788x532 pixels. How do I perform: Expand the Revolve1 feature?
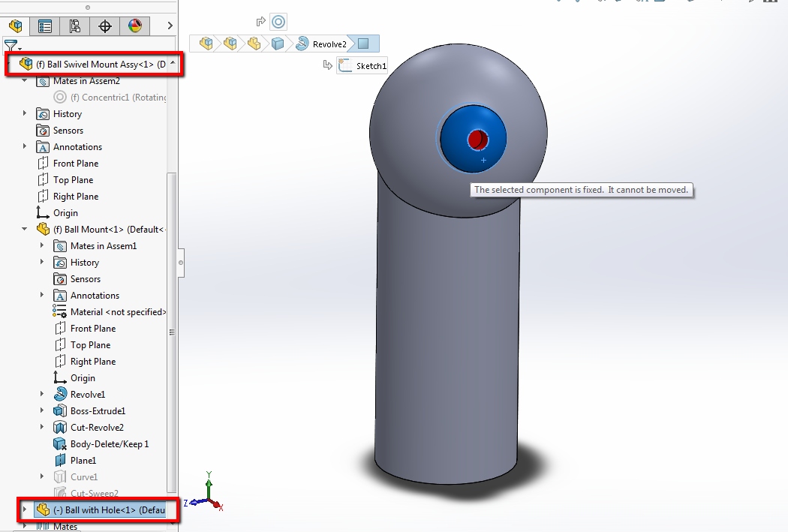[42, 394]
